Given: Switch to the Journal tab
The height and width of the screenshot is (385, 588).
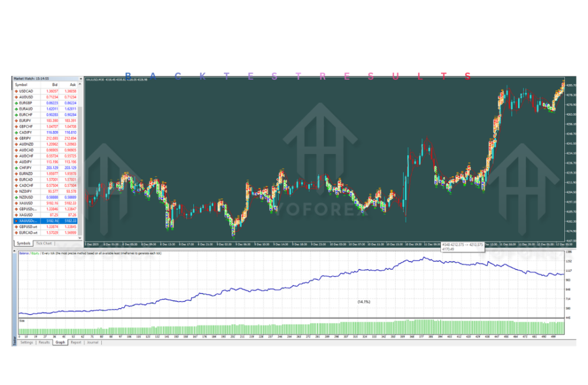Looking at the screenshot, I should click(x=94, y=342).
